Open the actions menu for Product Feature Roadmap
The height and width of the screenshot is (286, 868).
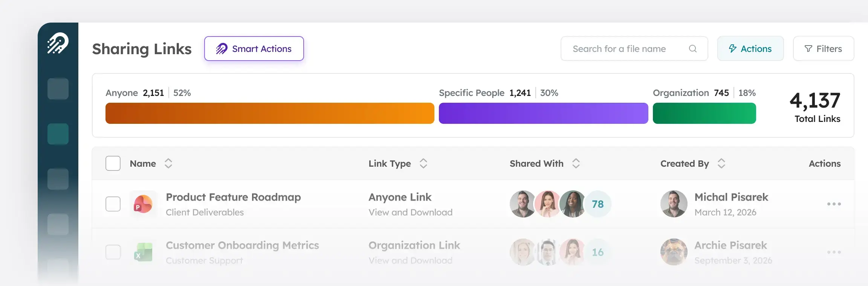[834, 204]
